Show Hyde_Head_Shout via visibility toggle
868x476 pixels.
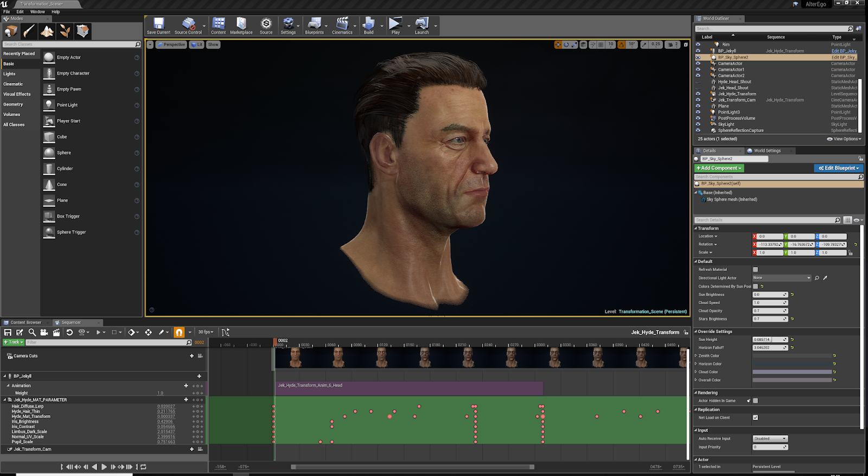(x=698, y=82)
